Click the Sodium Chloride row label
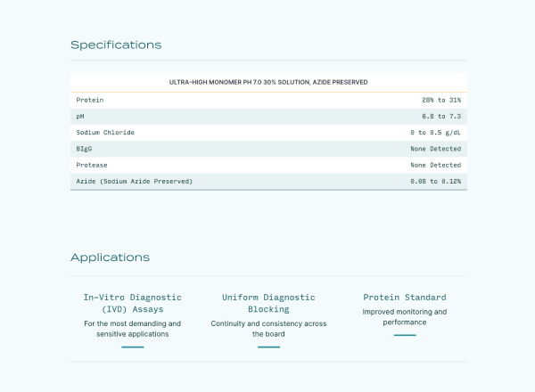The width and height of the screenshot is (535, 392). point(105,132)
